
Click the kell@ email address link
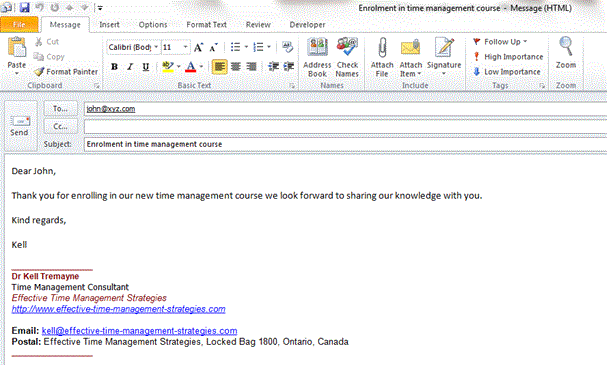coord(139,331)
